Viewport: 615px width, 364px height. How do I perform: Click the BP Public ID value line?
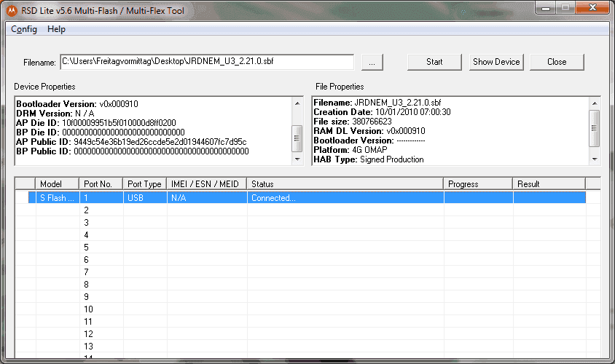click(133, 151)
